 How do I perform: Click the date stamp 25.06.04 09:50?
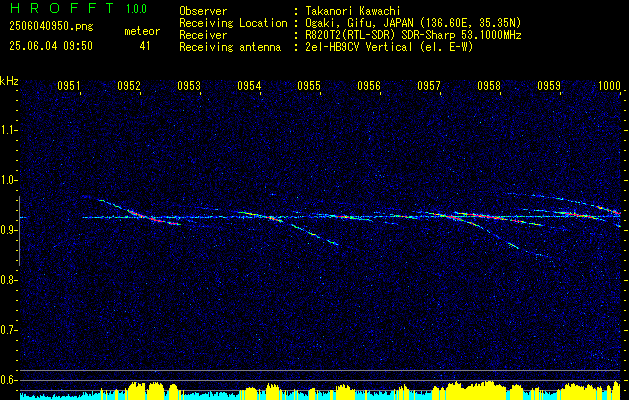51,46
